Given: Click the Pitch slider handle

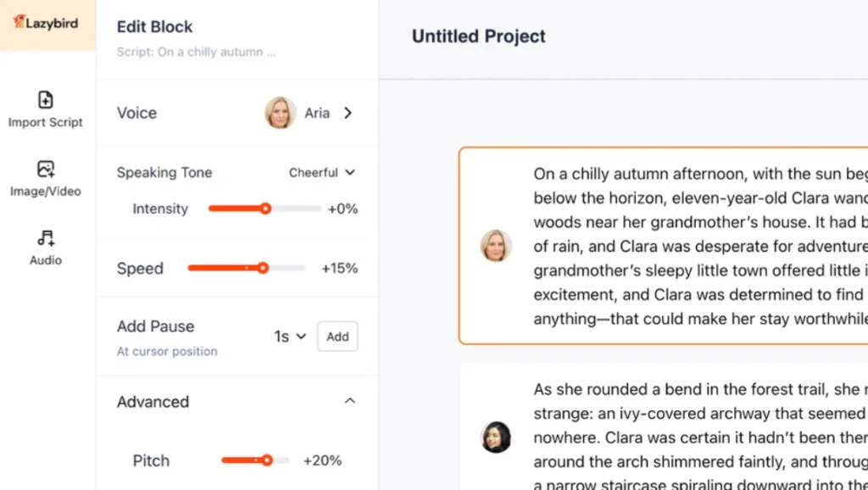Looking at the screenshot, I should coord(267,460).
